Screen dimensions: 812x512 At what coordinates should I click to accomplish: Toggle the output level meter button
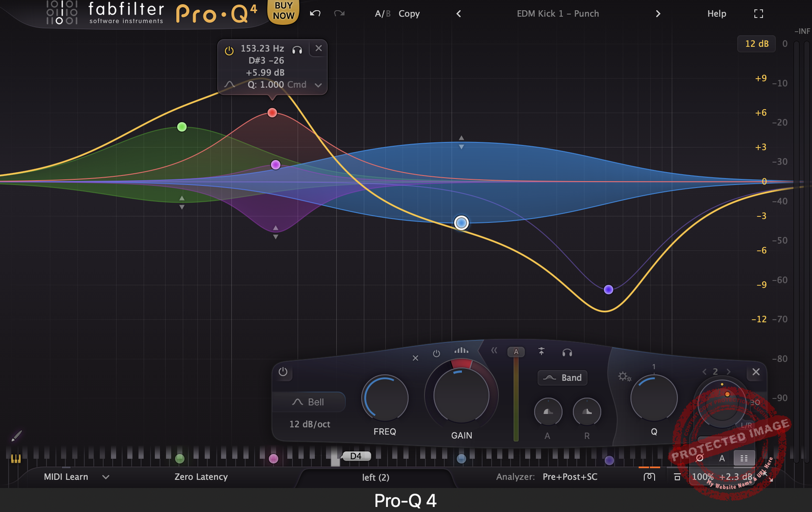[744, 458]
